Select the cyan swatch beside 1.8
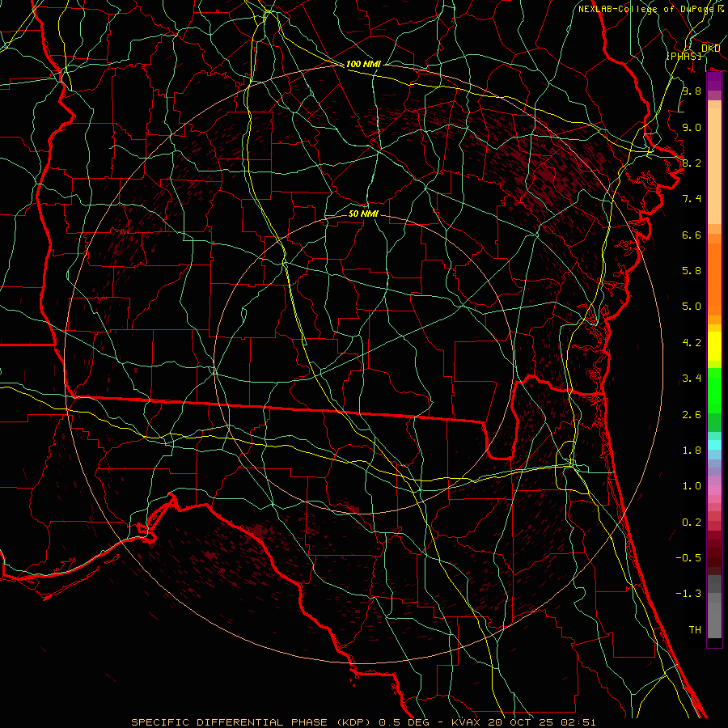Viewport: 728px width, 728px height. coord(714,445)
